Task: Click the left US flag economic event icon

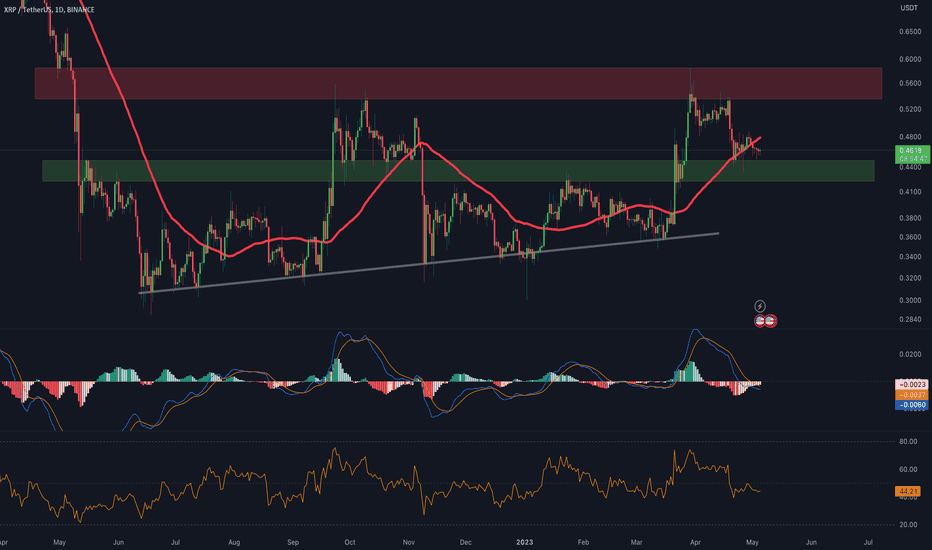Action: point(760,321)
